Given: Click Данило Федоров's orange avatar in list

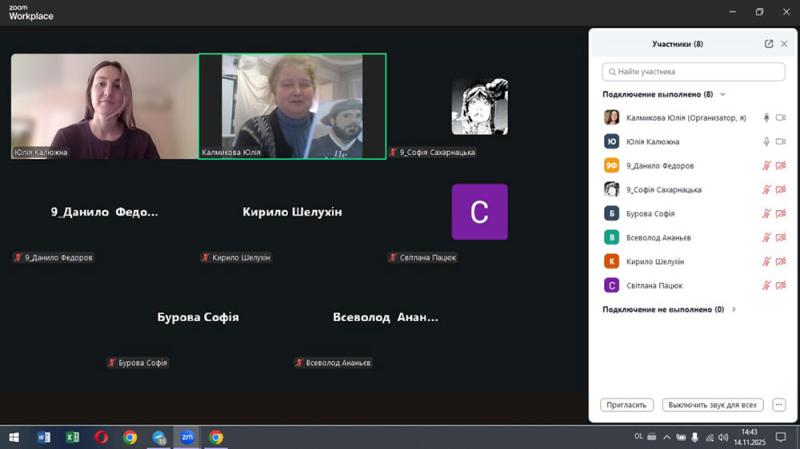Looking at the screenshot, I should (x=611, y=166).
